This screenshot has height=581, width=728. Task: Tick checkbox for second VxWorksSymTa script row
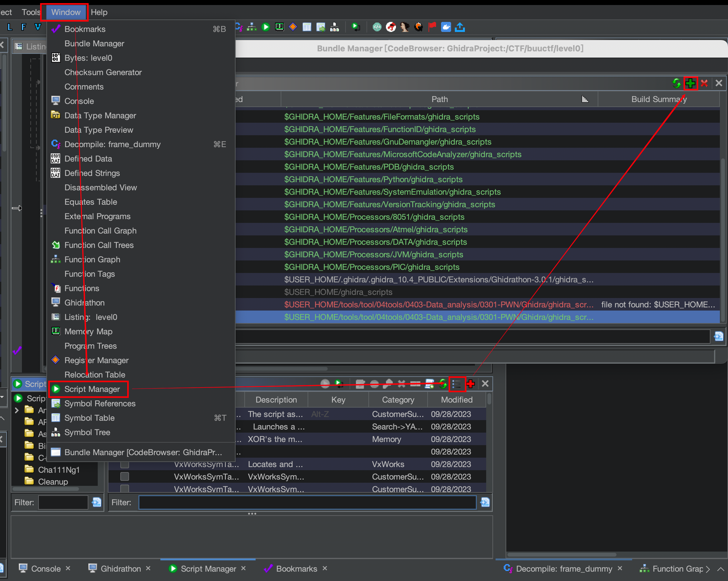pyautogui.click(x=125, y=477)
